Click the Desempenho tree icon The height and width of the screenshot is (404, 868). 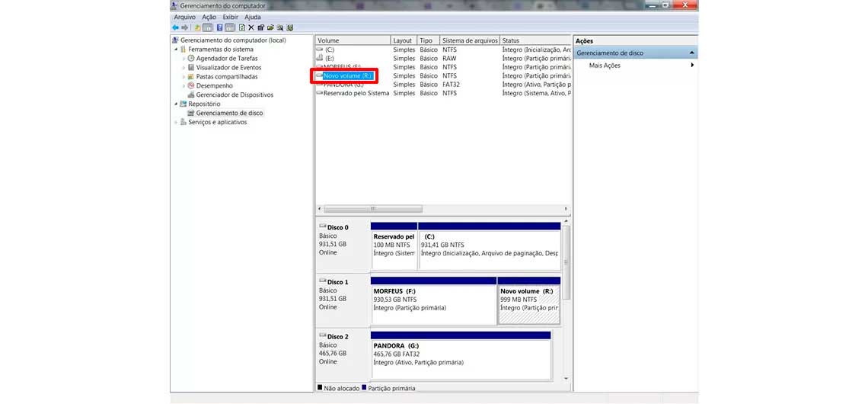point(191,85)
